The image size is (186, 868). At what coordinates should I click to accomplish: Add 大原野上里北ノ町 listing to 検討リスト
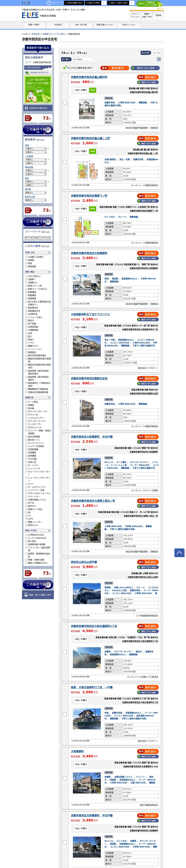click(x=148, y=506)
